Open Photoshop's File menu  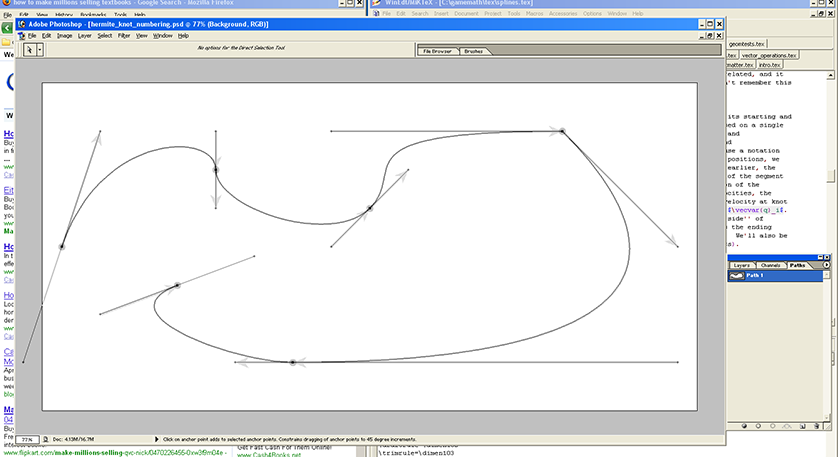(x=32, y=36)
